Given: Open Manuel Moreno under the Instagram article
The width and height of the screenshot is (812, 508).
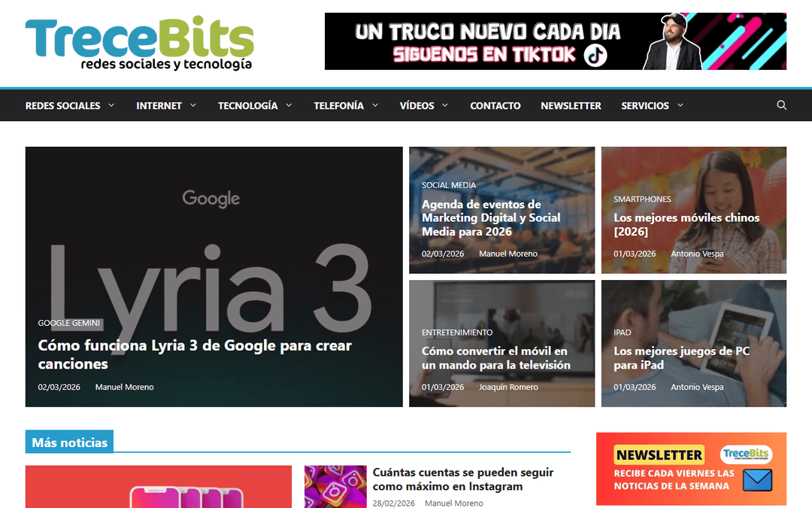Looking at the screenshot, I should pyautogui.click(x=453, y=503).
